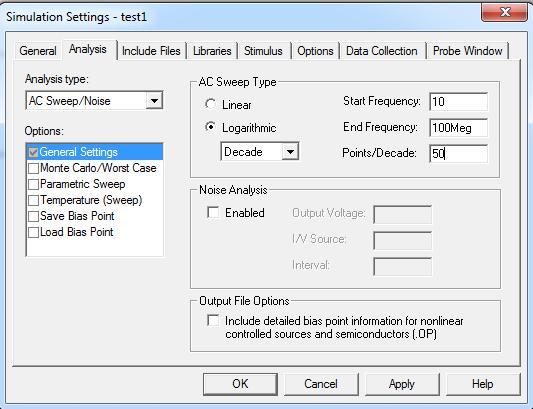Enable Noise Analysis checkbox
Image resolution: width=533 pixels, height=409 pixels.
coord(213,212)
